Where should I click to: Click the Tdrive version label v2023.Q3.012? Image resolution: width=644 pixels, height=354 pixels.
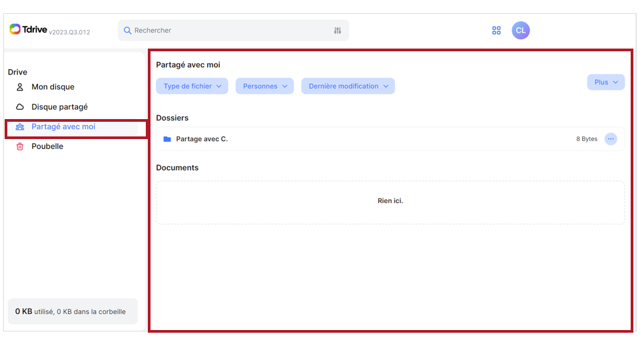pos(69,32)
